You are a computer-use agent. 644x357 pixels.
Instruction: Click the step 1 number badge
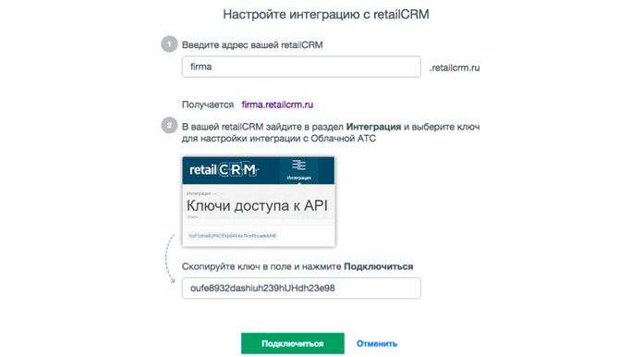pyautogui.click(x=169, y=44)
